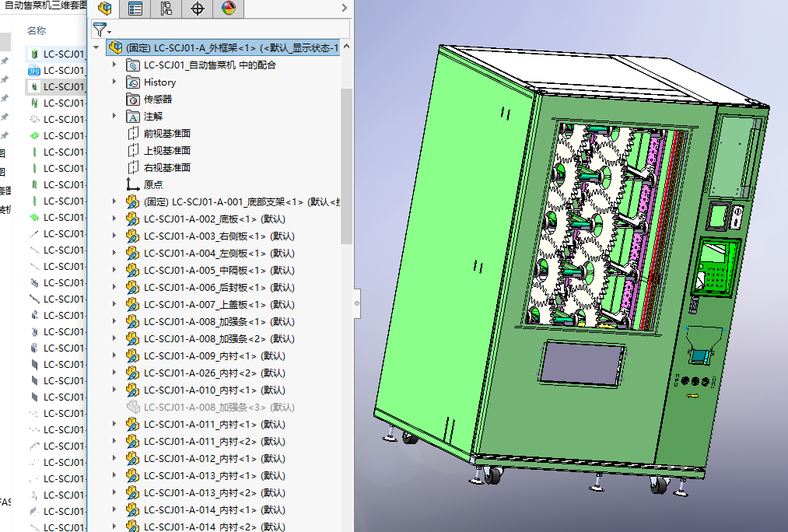Click the mates folder icon for 中的配合
This screenshot has height=532, width=788.
click(x=133, y=65)
